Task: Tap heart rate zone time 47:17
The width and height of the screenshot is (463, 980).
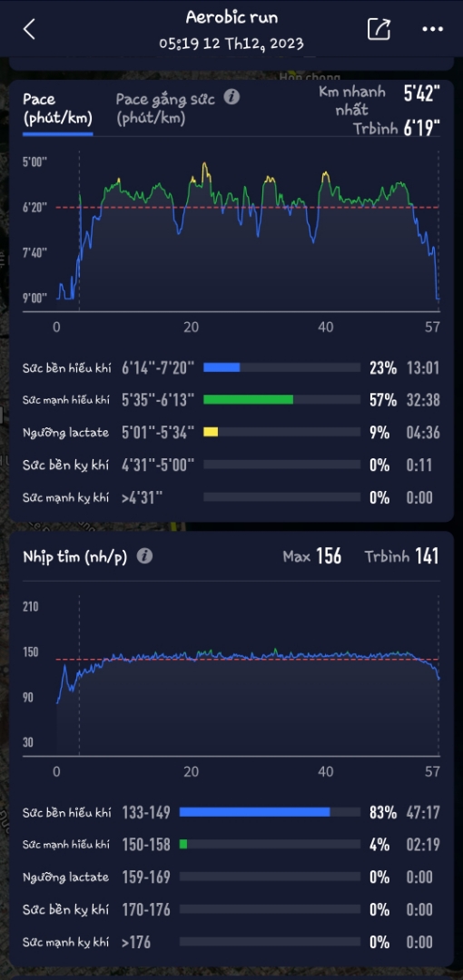Action: click(423, 812)
